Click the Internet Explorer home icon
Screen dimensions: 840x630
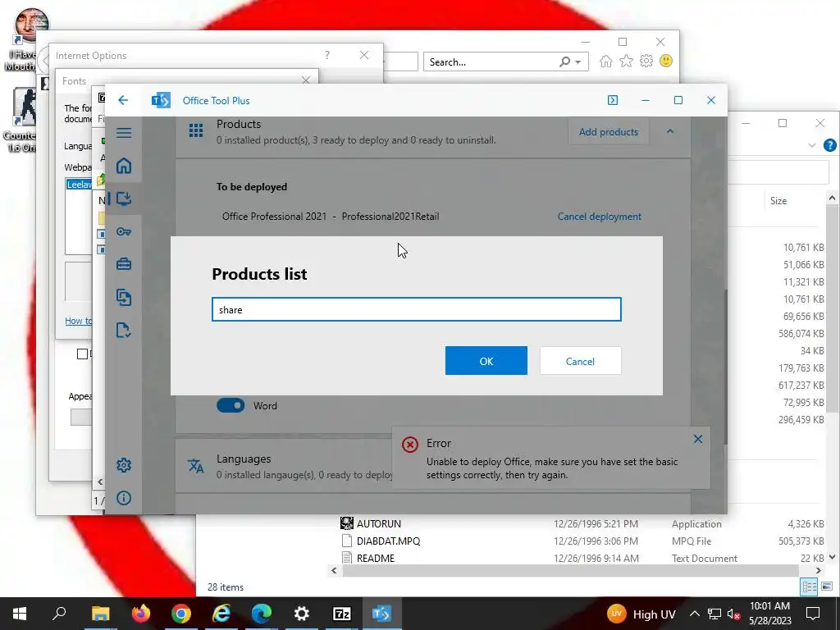606,61
